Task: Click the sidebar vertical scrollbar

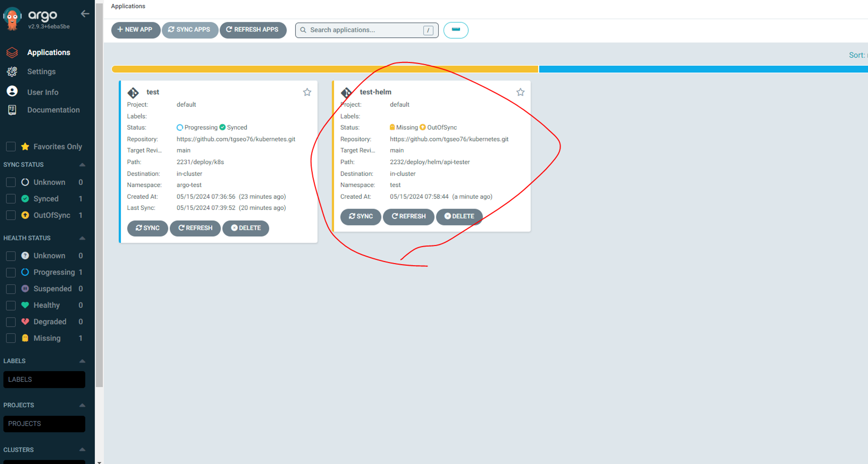Action: [x=99, y=194]
